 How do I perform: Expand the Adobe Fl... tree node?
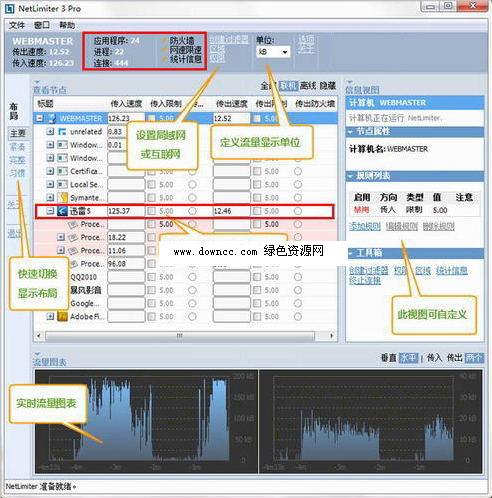click(50, 316)
